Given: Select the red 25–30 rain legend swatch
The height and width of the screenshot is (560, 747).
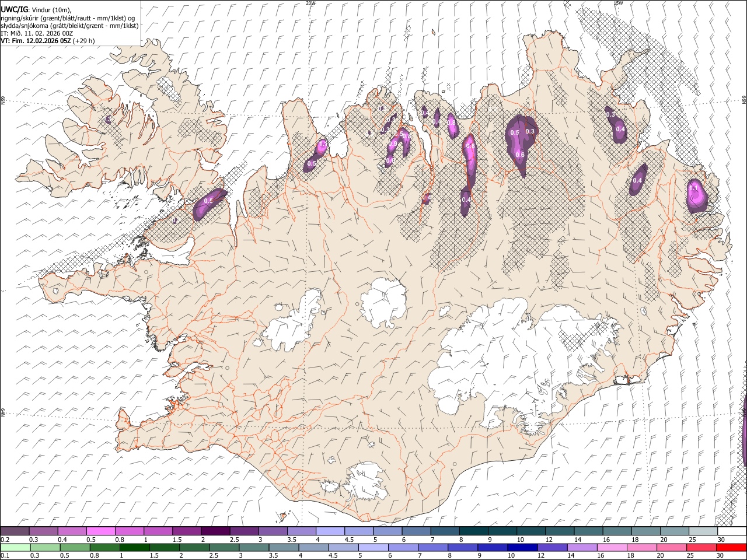Looking at the screenshot, I should point(700,547).
